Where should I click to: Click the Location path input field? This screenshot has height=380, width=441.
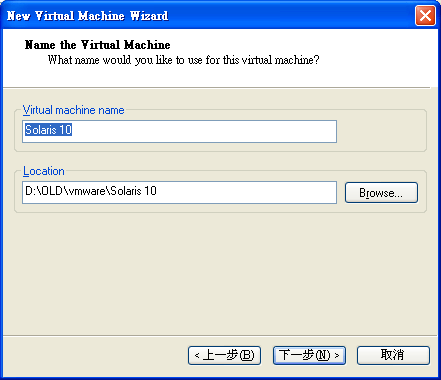pyautogui.click(x=179, y=192)
